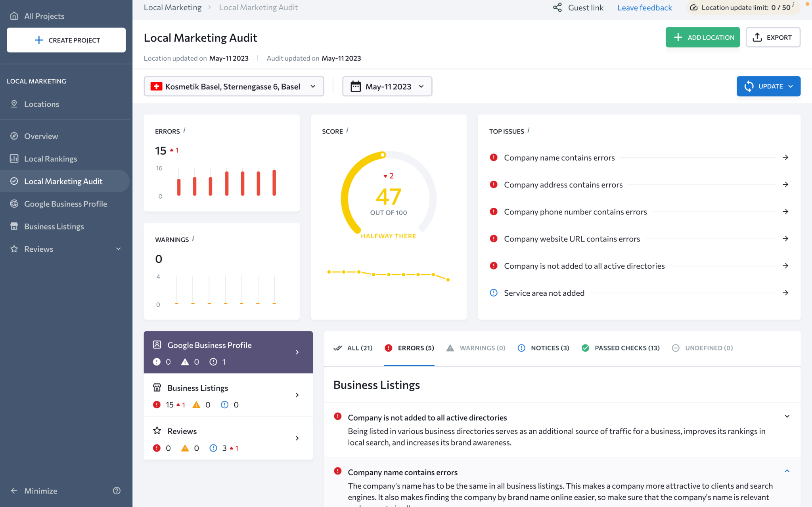The image size is (812, 507).
Task: Select Google Business Profile in sidebar
Action: (66, 203)
